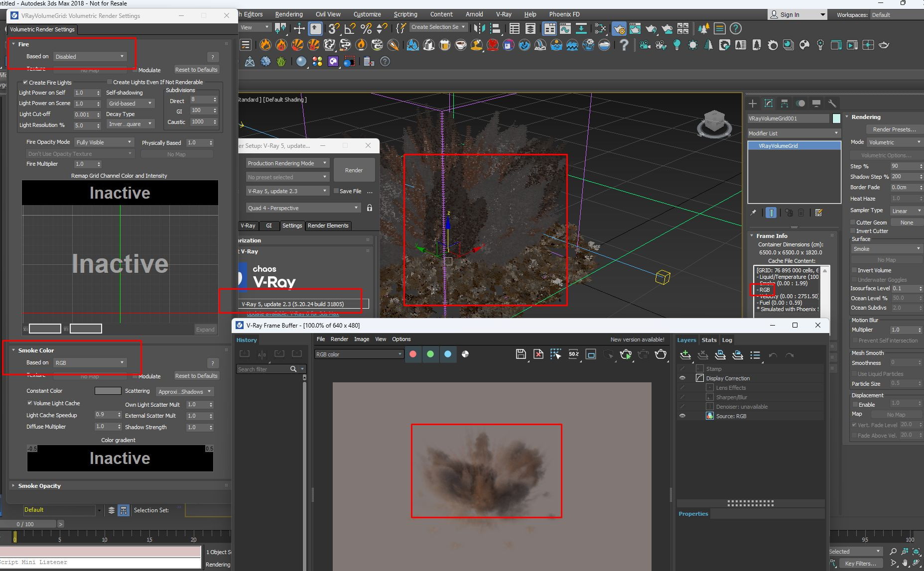924x571 pixels.
Task: Select the Phoenix FD candle flame preset
Action: 361,45
